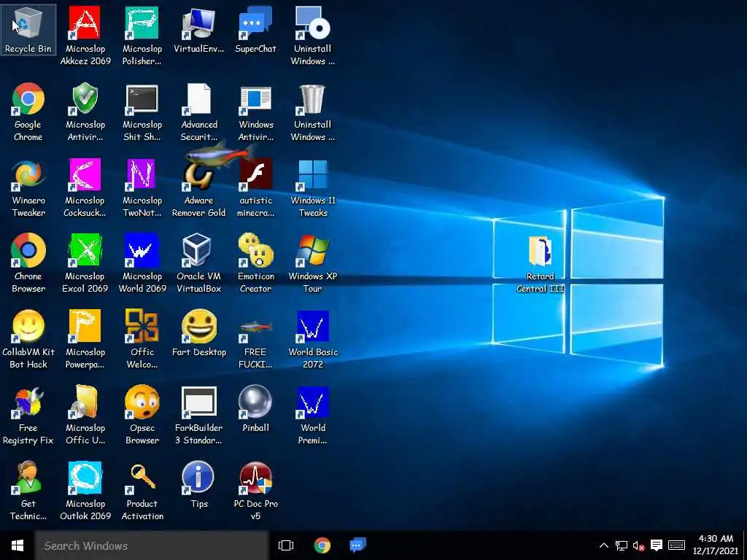The image size is (747, 560).
Task: Open the Action Center notifications icon
Action: (x=657, y=545)
